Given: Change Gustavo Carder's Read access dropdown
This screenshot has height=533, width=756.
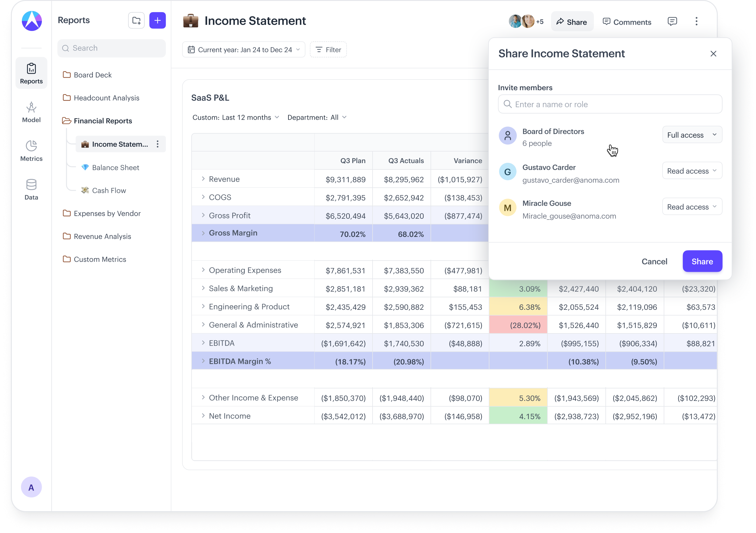Looking at the screenshot, I should point(692,171).
